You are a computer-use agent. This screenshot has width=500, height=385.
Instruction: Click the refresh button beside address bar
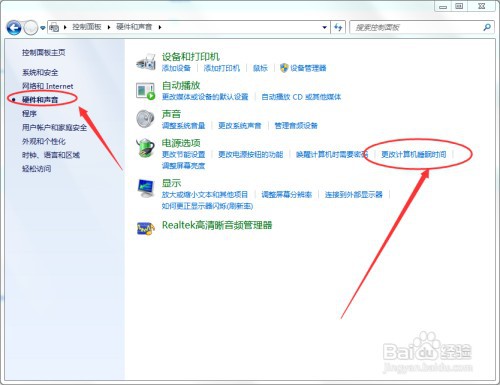point(338,27)
